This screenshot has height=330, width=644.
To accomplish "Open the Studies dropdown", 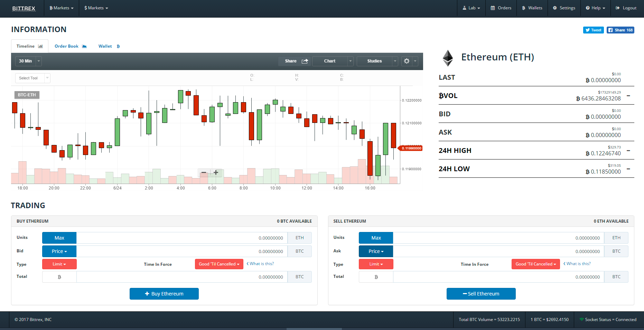I will click(377, 61).
